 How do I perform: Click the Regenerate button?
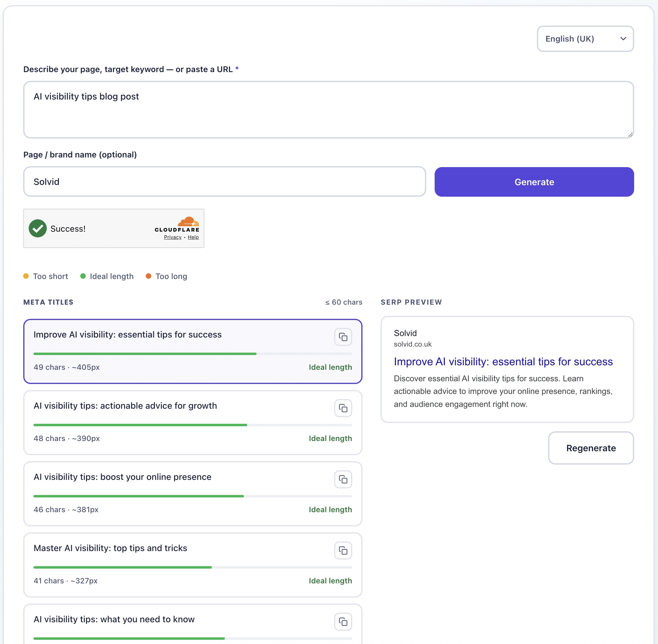(x=591, y=448)
